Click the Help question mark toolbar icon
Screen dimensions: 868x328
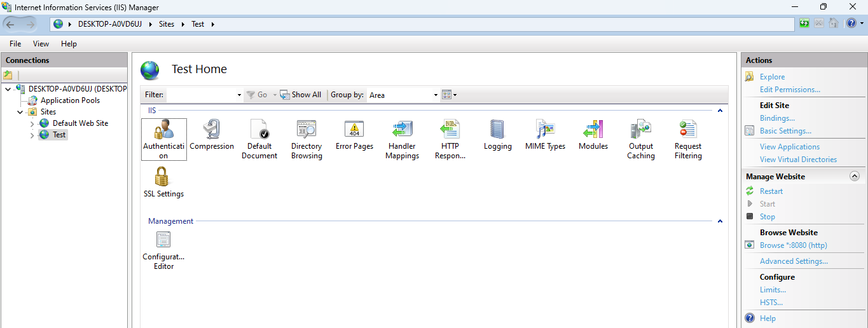pyautogui.click(x=851, y=24)
